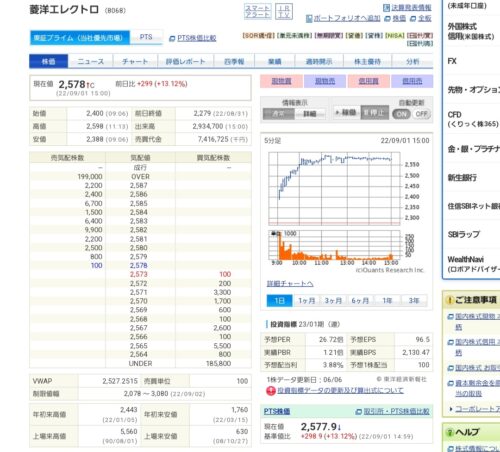Click the 現物売 button
Screen dimensions: 500x452
tap(325, 81)
